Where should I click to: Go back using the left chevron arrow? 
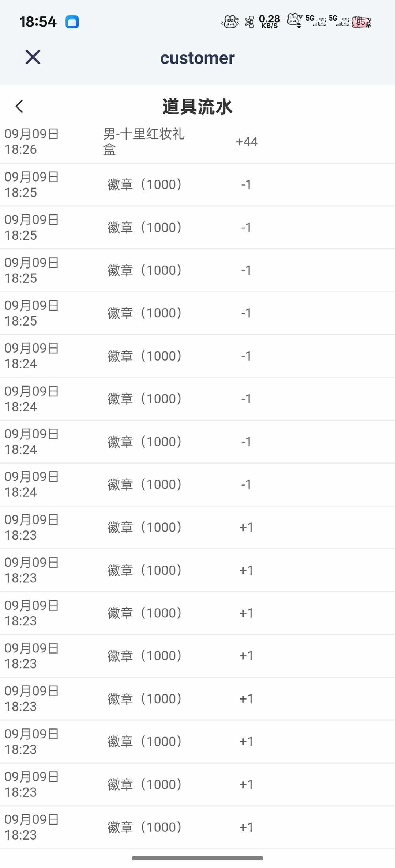tap(19, 106)
